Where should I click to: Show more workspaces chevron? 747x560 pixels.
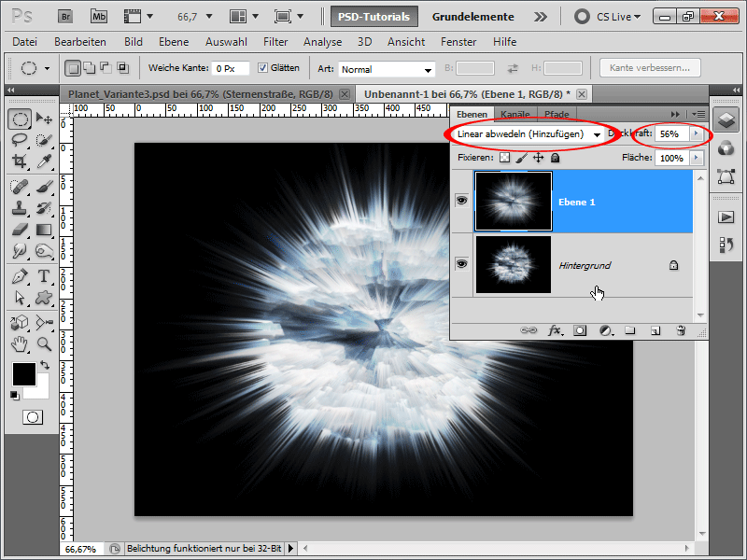pyautogui.click(x=541, y=17)
